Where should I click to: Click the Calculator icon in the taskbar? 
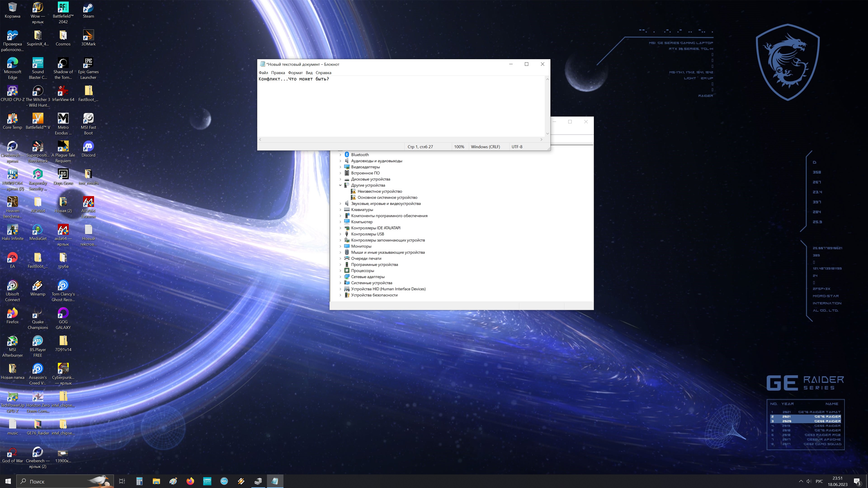click(139, 481)
